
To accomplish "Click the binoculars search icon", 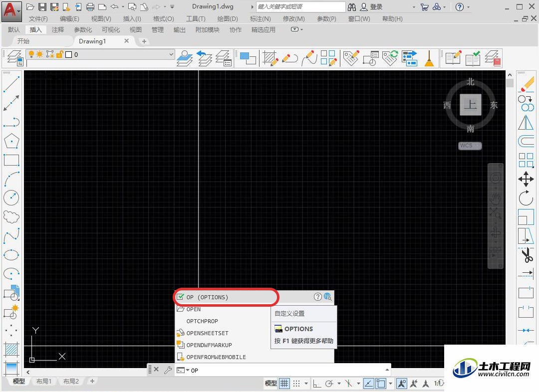I will click(x=352, y=7).
